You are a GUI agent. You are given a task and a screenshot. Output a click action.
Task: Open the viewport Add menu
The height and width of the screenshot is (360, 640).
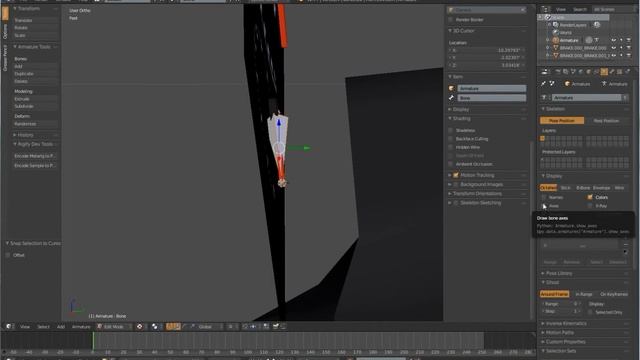point(61,327)
